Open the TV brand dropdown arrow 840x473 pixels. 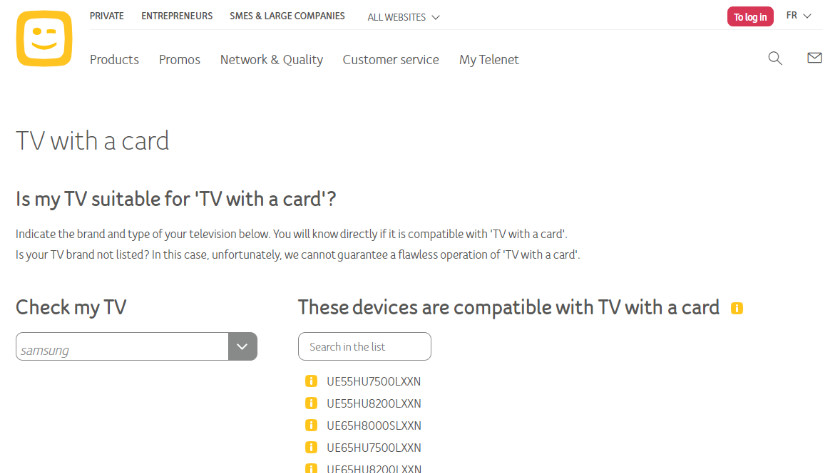pos(242,347)
